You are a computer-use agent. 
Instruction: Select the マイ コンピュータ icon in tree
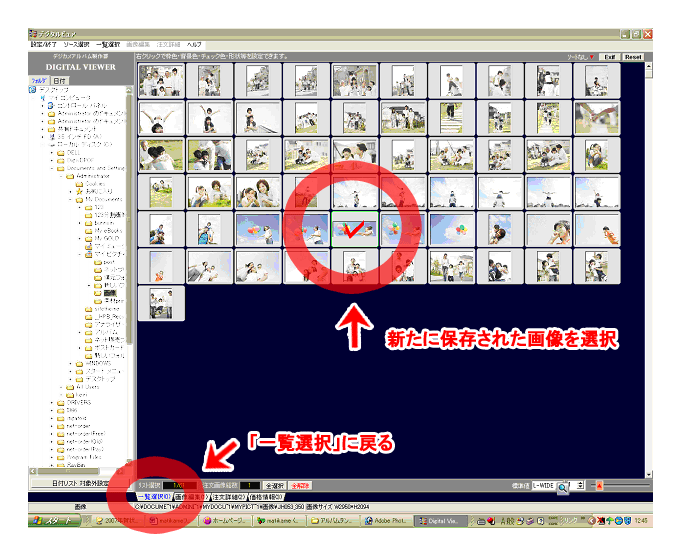43,98
